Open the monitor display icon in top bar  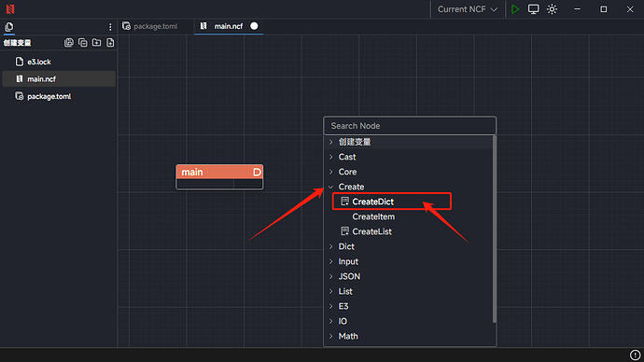533,9
